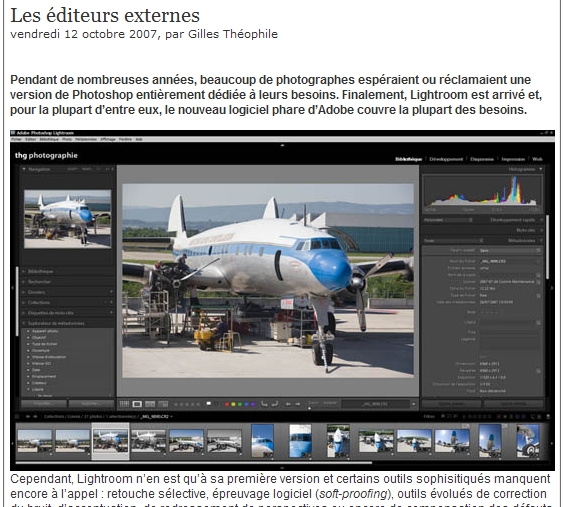Apply the red color label
The width and height of the screenshot is (563, 507).
point(227,404)
